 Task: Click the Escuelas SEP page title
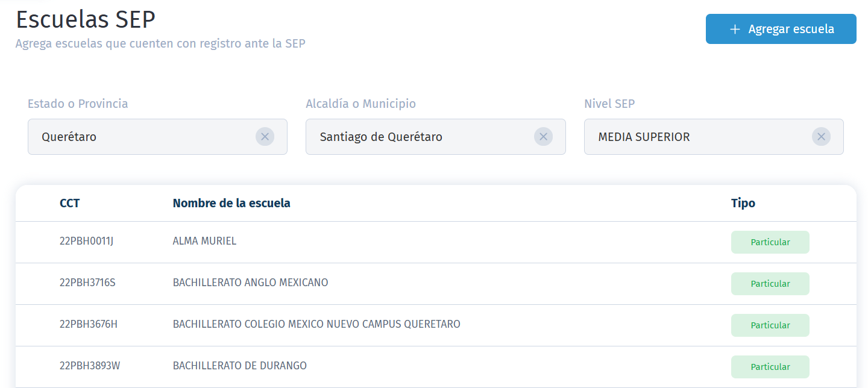(86, 19)
